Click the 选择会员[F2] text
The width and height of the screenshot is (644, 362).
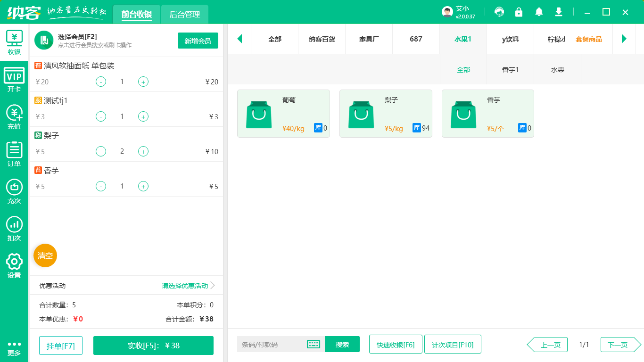[77, 36]
